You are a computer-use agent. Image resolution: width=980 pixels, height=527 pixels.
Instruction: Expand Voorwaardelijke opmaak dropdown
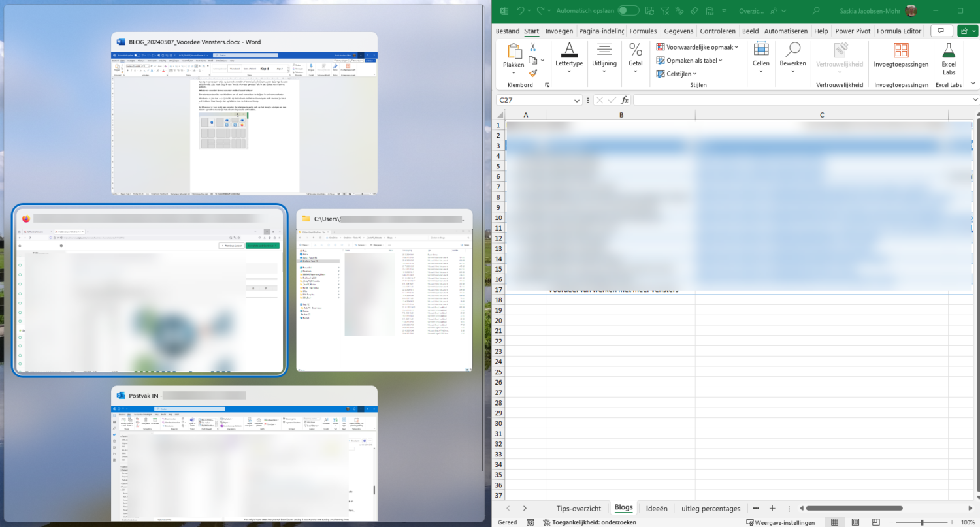[697, 47]
